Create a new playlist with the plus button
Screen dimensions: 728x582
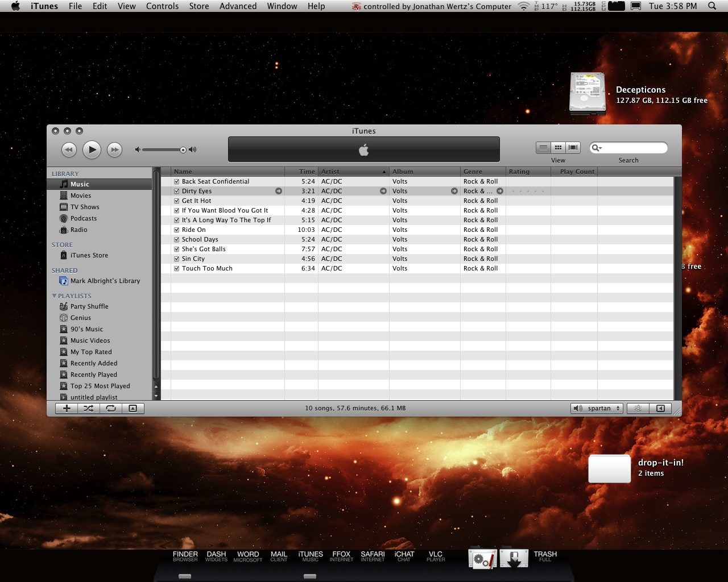(x=67, y=408)
